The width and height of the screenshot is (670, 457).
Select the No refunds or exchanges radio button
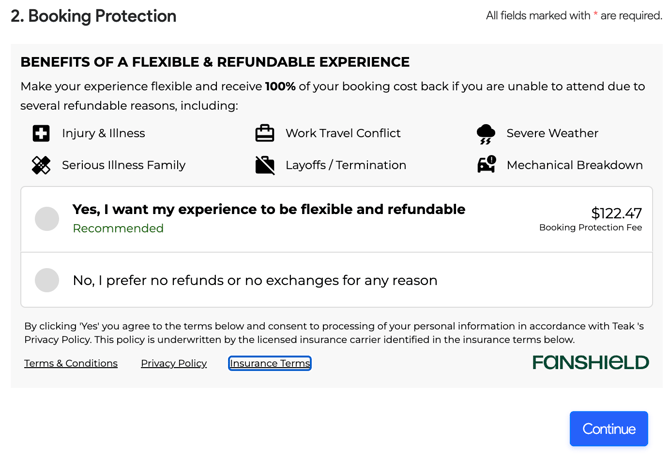(x=47, y=280)
